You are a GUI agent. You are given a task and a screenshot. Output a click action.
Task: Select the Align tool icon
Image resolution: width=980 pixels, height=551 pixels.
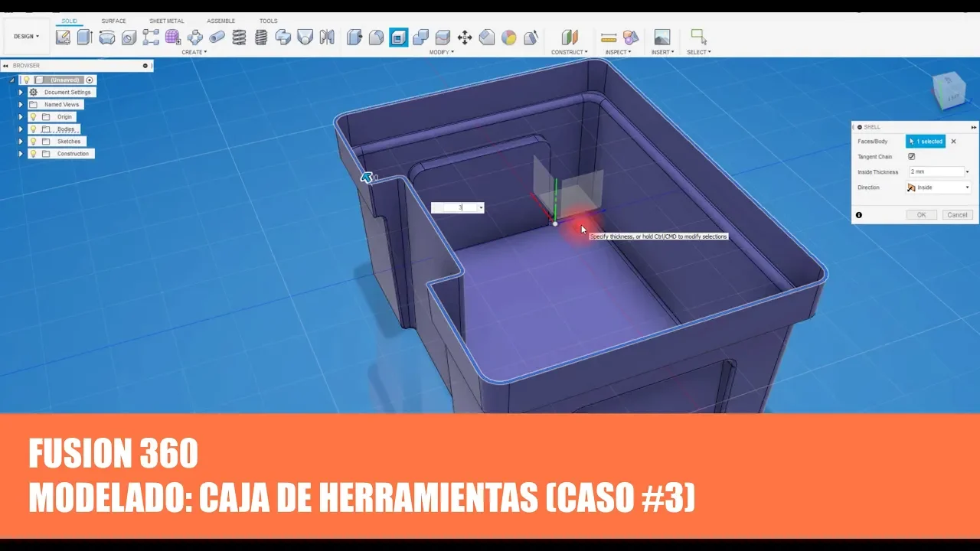pyautogui.click(x=487, y=37)
